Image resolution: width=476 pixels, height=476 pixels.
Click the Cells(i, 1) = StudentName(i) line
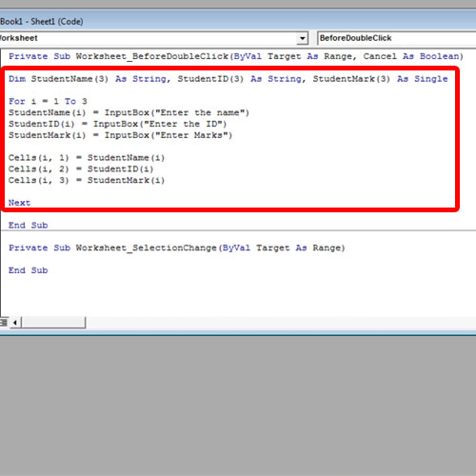pyautogui.click(x=87, y=158)
